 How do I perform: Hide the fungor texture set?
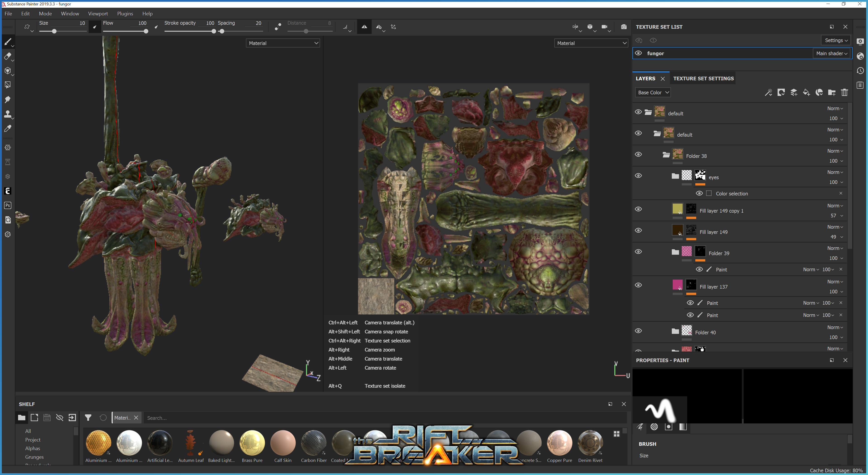[638, 53]
